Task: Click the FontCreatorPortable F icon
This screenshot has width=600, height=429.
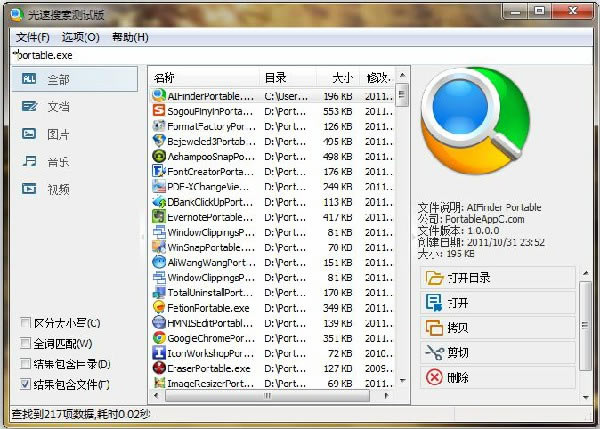Action: (159, 171)
